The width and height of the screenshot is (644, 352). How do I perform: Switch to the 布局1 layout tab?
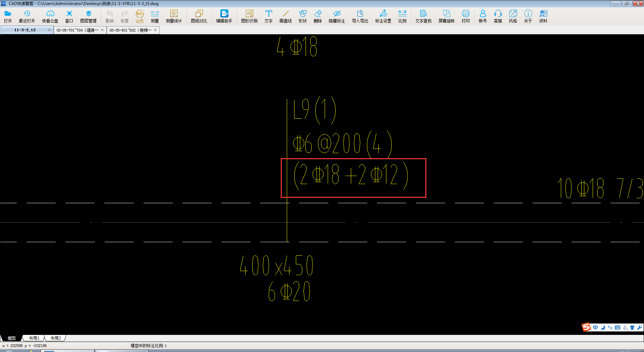point(34,338)
